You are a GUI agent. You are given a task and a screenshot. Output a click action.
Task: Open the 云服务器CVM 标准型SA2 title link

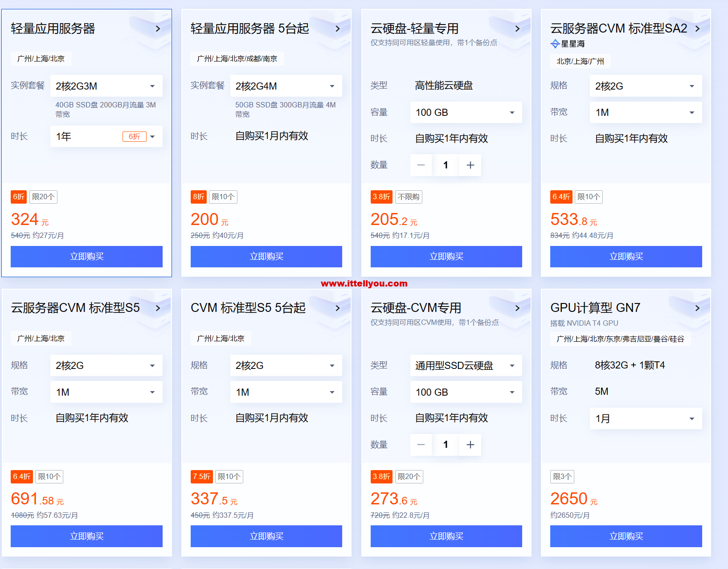coord(619,29)
